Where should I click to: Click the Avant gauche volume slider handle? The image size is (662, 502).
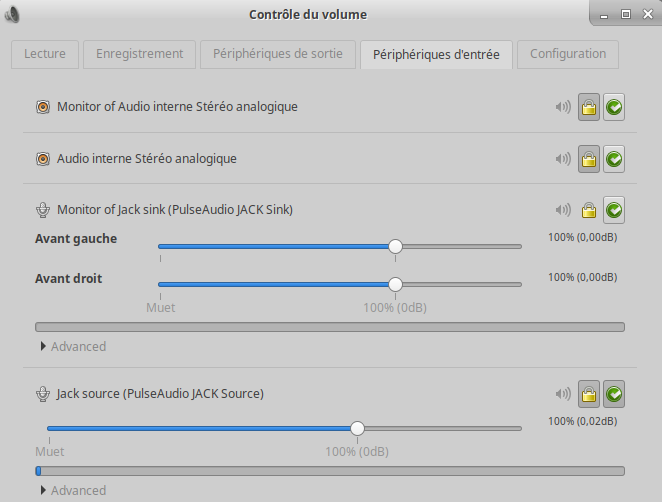(395, 246)
